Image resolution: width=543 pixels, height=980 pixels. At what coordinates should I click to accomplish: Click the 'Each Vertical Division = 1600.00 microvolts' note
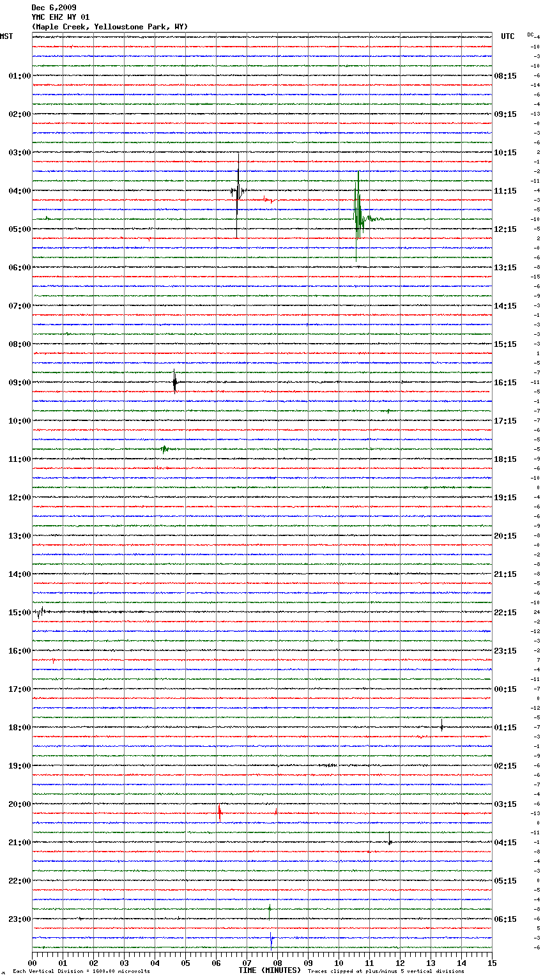coord(81,972)
